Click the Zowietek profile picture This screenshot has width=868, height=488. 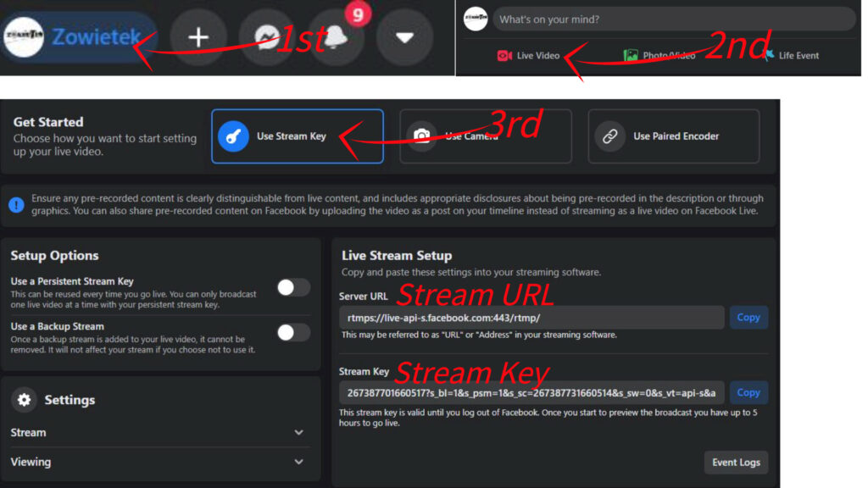pos(24,36)
